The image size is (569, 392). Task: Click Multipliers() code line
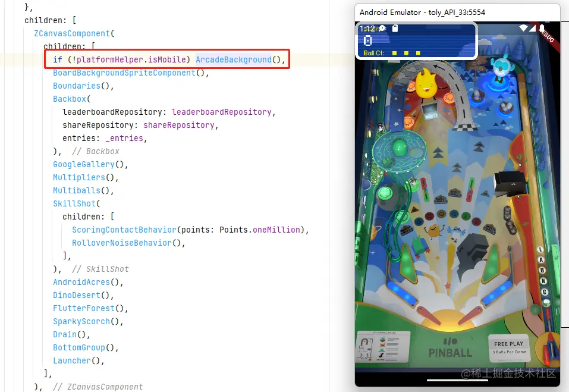point(86,177)
